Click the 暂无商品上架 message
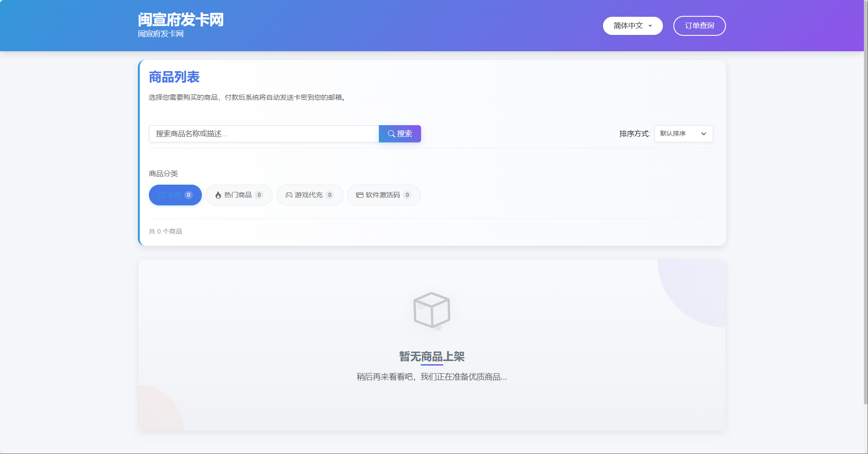The height and width of the screenshot is (454, 868). [432, 356]
